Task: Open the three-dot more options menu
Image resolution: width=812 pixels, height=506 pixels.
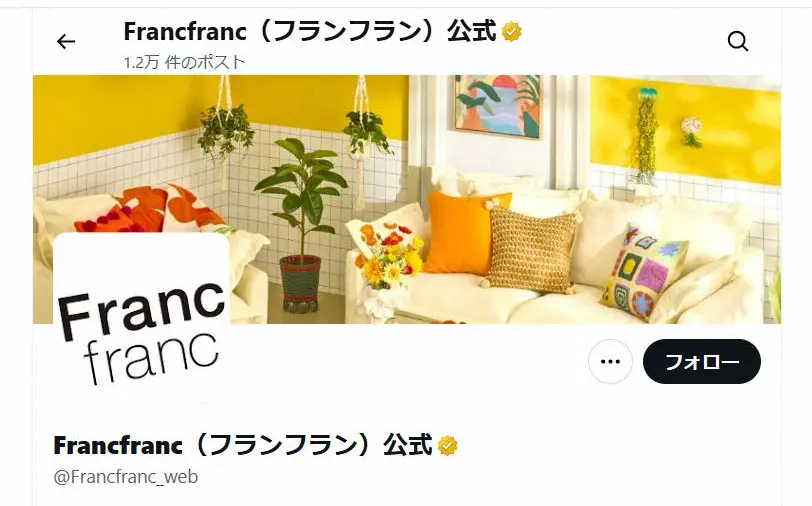Action: pyautogui.click(x=610, y=362)
